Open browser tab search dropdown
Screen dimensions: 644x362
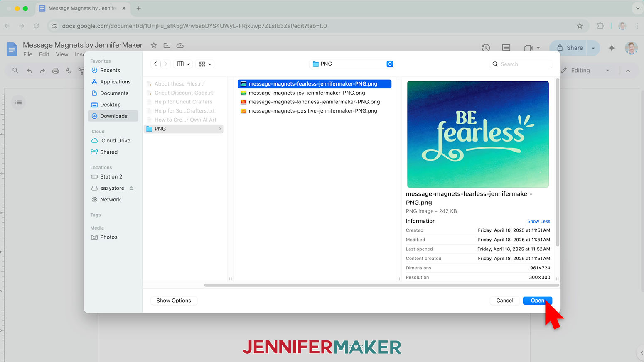pos(638,8)
